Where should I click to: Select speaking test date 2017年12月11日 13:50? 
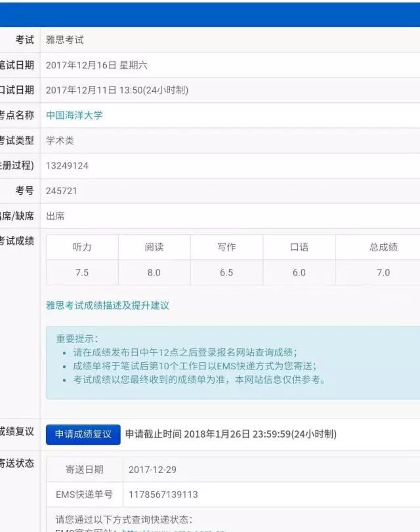(117, 91)
